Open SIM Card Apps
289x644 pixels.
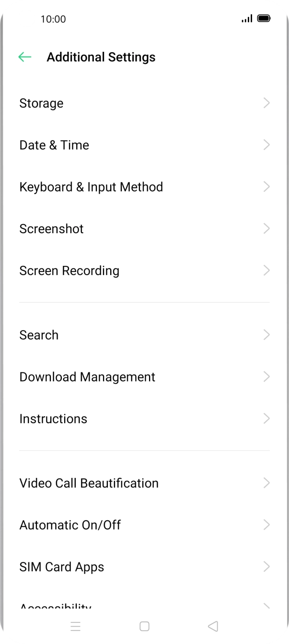pos(61,567)
